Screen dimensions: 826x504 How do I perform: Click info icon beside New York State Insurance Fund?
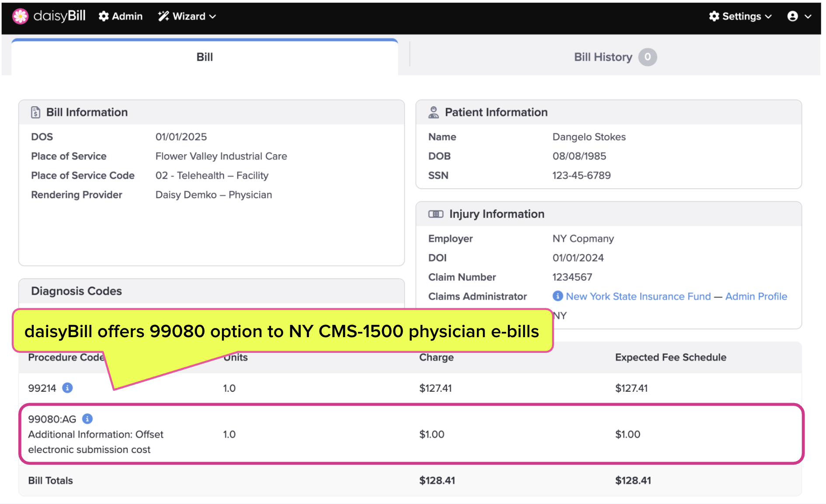[x=558, y=296]
